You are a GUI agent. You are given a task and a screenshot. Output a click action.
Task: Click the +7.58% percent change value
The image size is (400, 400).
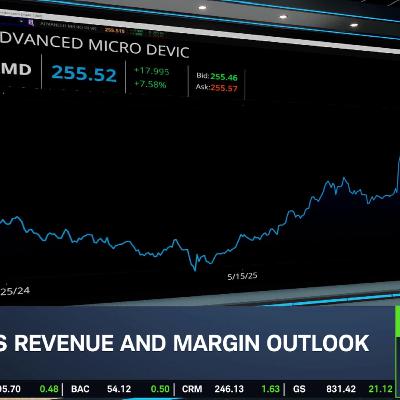coord(150,84)
